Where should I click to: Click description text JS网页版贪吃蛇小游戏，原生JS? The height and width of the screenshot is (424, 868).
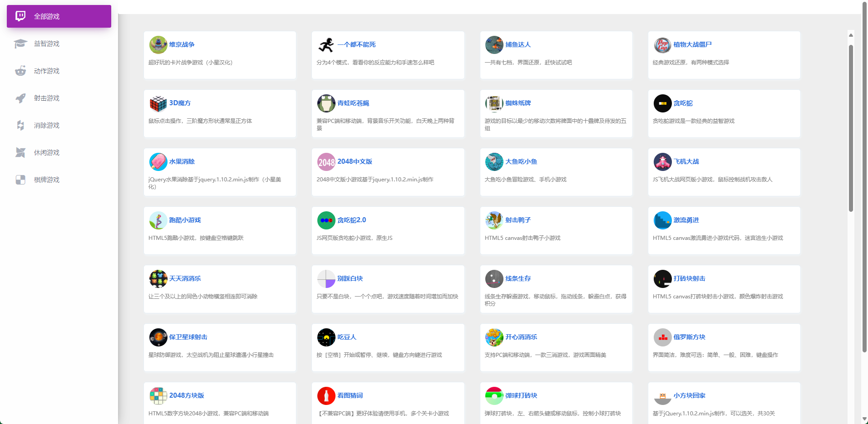coord(355,238)
